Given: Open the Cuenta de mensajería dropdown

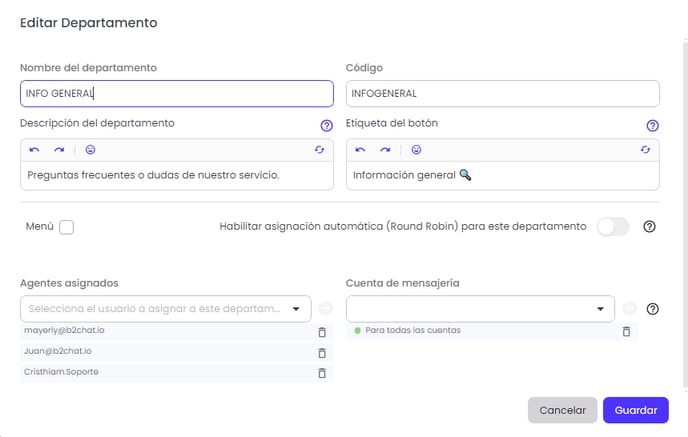Looking at the screenshot, I should pyautogui.click(x=480, y=309).
